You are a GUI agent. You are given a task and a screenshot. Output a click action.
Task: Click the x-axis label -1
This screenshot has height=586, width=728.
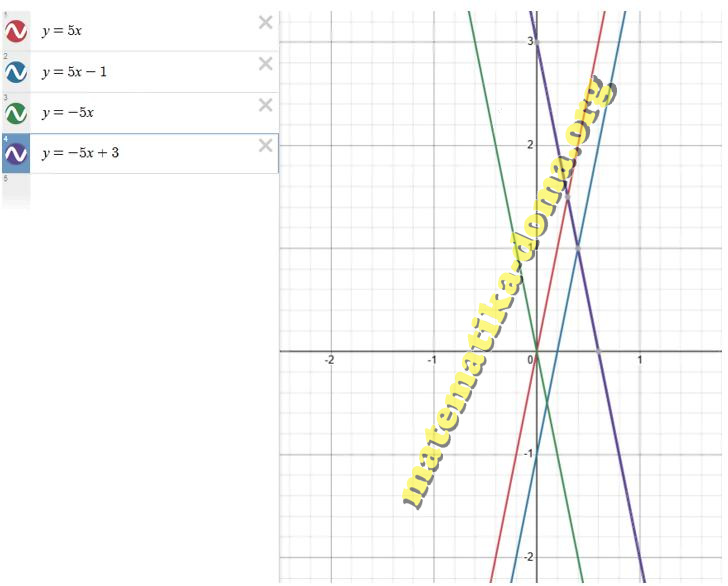pos(432,360)
